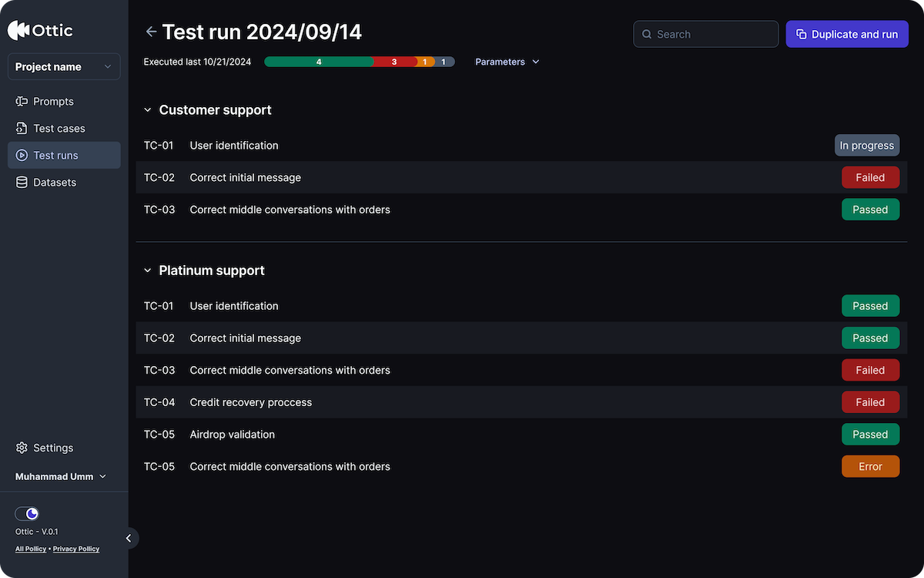Click the Test cases file icon
The image size is (924, 578).
tap(22, 129)
